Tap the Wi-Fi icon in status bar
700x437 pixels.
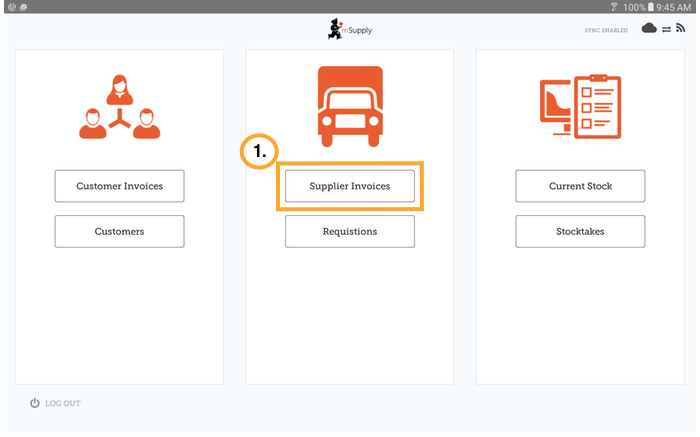tap(613, 6)
